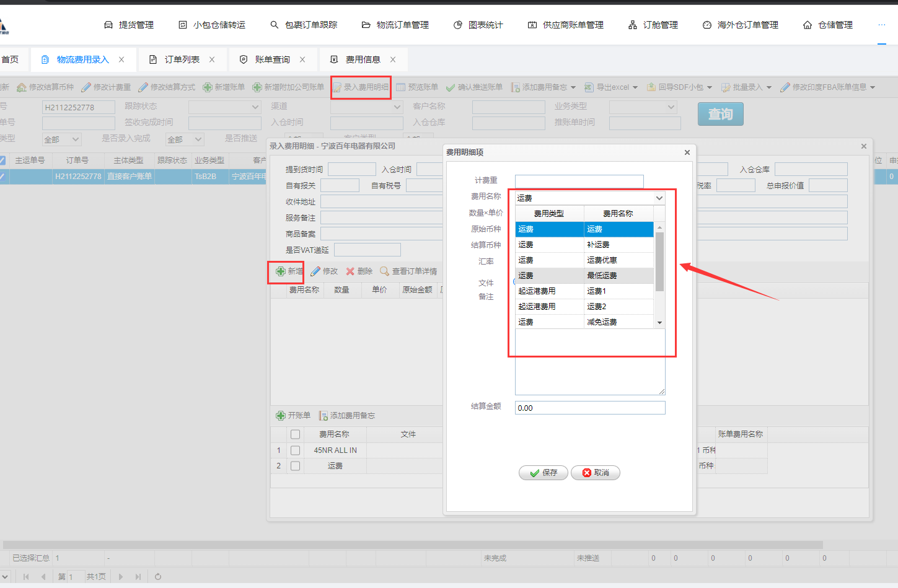The width and height of the screenshot is (898, 588).
Task: Click the red X 删除 icon
Action: 350,271
